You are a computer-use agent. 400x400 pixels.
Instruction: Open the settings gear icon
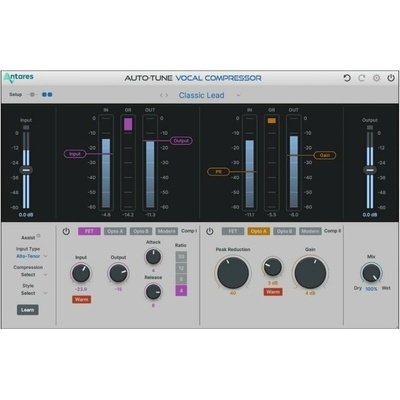376,78
